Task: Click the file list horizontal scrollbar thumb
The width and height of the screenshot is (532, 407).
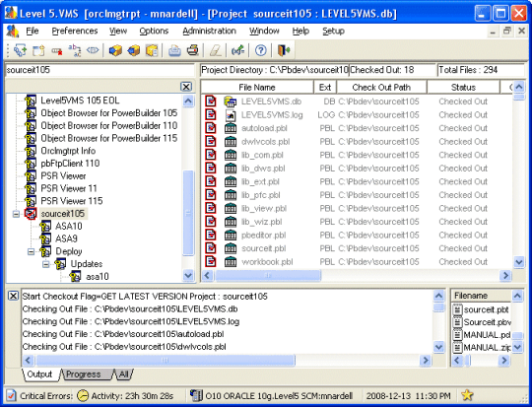Action: coord(268,275)
